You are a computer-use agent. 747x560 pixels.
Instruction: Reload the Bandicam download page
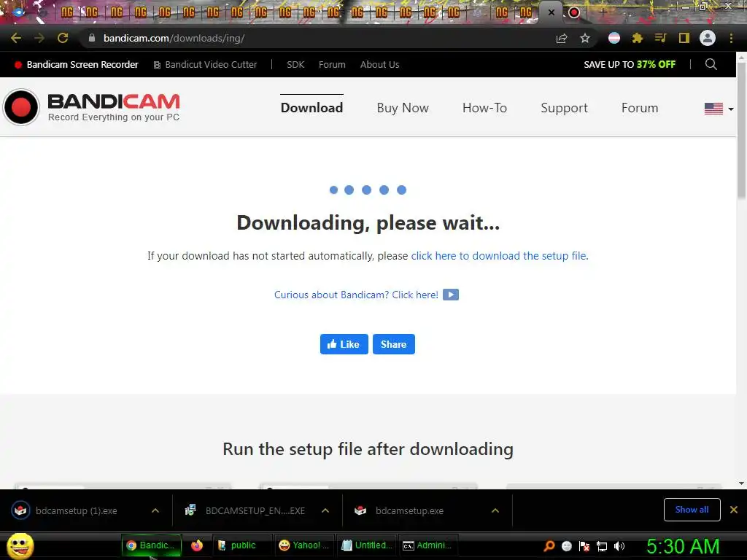pyautogui.click(x=63, y=38)
